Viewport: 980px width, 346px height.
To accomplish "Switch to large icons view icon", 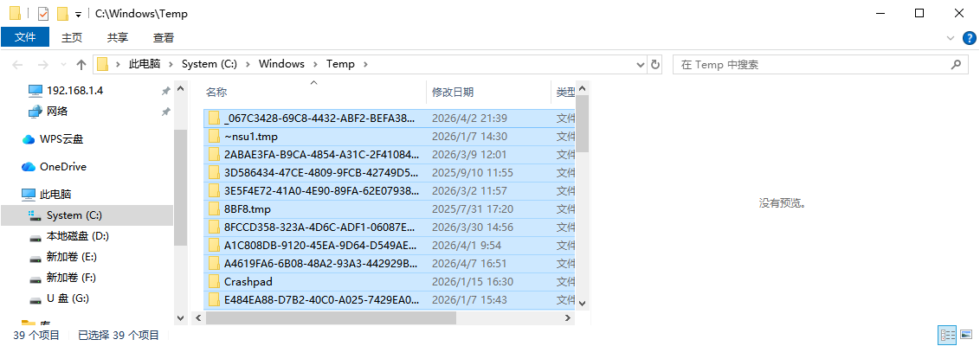I will point(967,335).
